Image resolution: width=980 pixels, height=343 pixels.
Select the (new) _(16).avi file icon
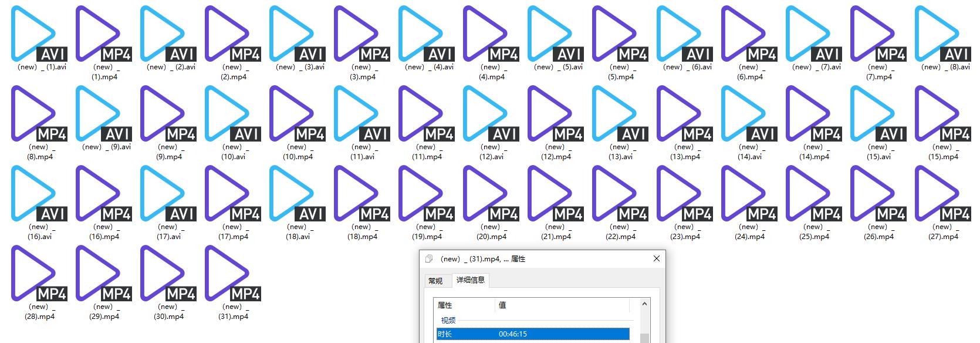(x=39, y=193)
